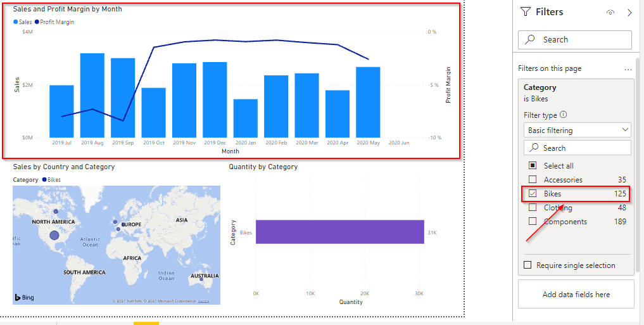This screenshot has width=644, height=325.
Task: Click the Add data fields here area
Action: tap(576, 295)
